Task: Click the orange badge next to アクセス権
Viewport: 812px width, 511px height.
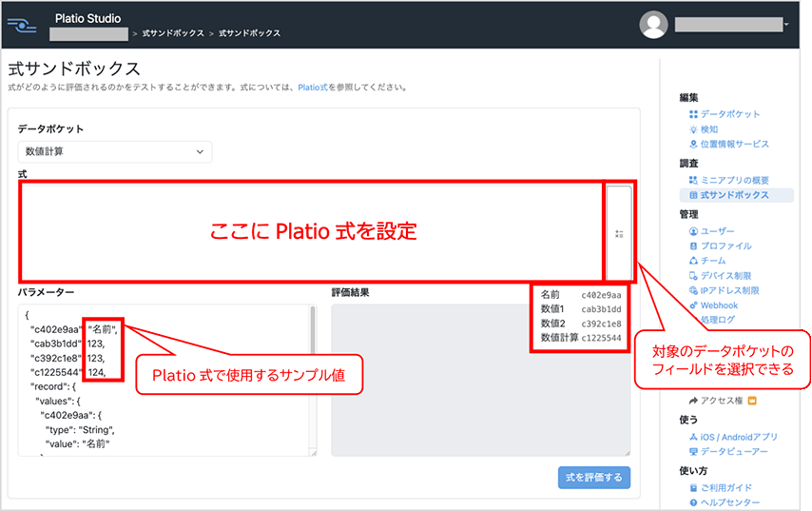Action: [x=752, y=401]
